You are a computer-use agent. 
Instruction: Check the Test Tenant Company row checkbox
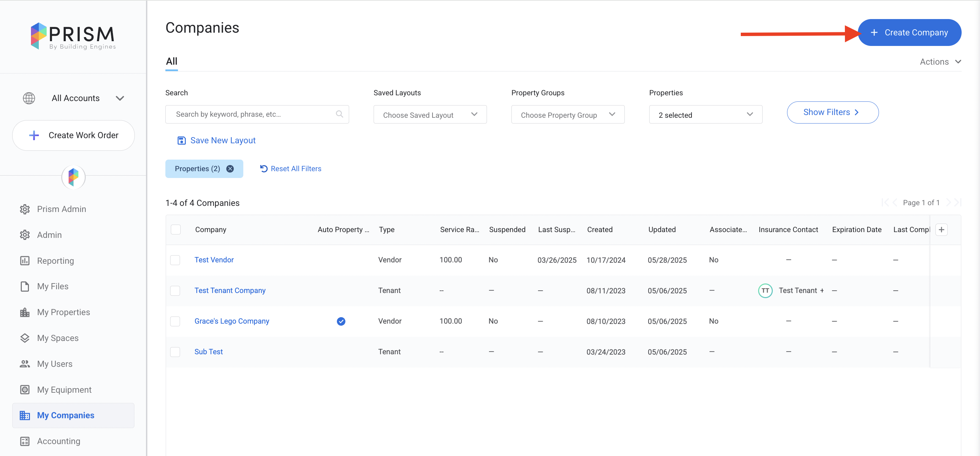pyautogui.click(x=175, y=291)
